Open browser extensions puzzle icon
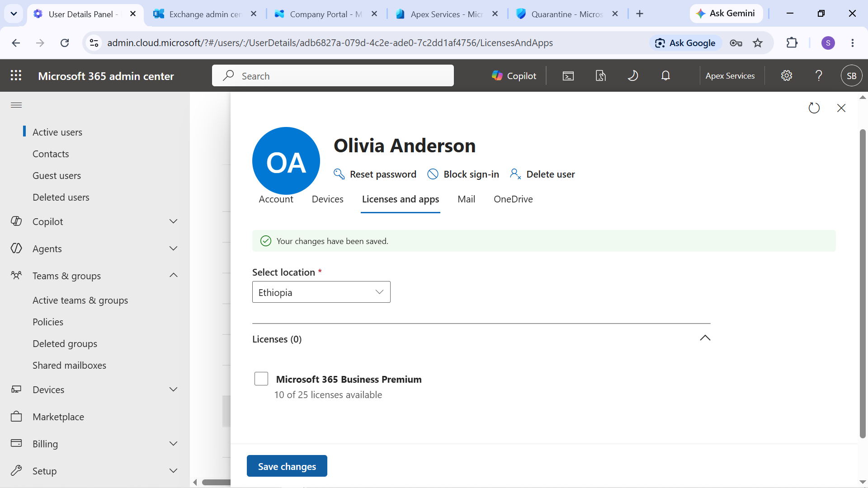This screenshot has width=868, height=488. 792,43
